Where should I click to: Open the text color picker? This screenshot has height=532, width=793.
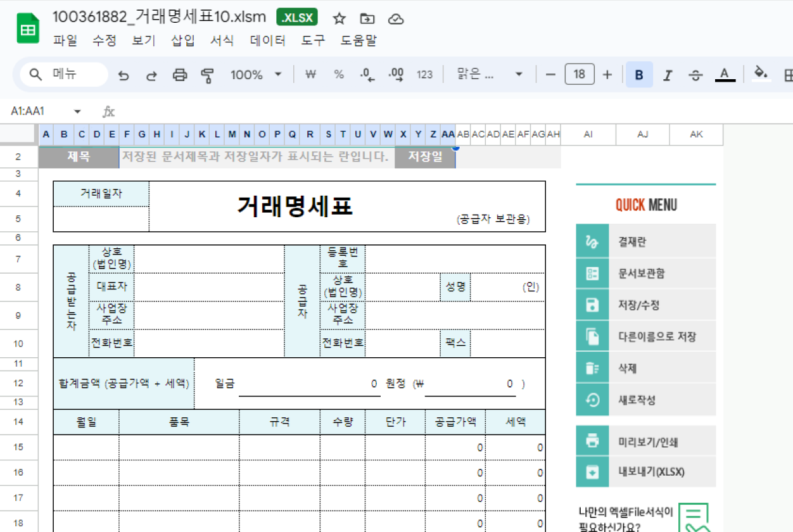coord(725,75)
